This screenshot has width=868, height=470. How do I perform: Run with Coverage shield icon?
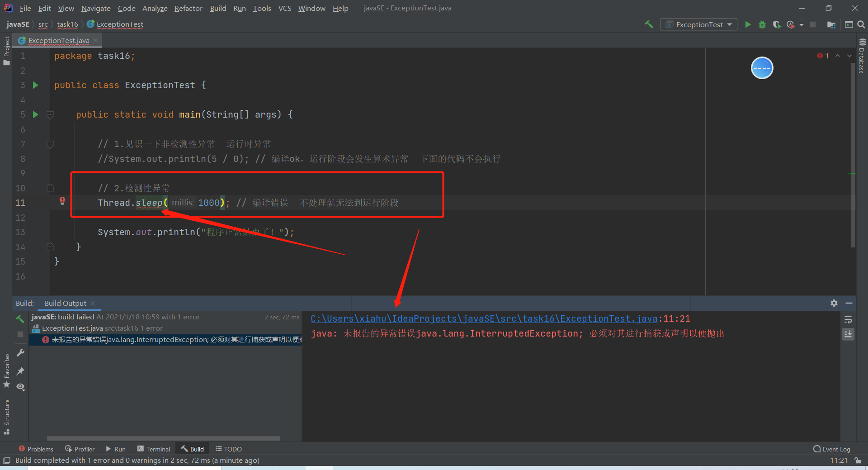[777, 24]
